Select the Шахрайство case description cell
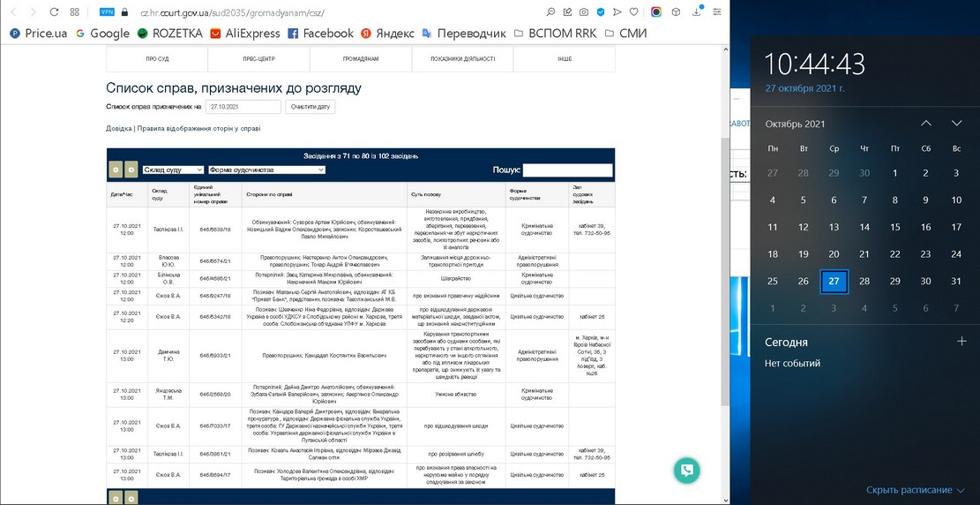This screenshot has width=980, height=505. point(456,278)
